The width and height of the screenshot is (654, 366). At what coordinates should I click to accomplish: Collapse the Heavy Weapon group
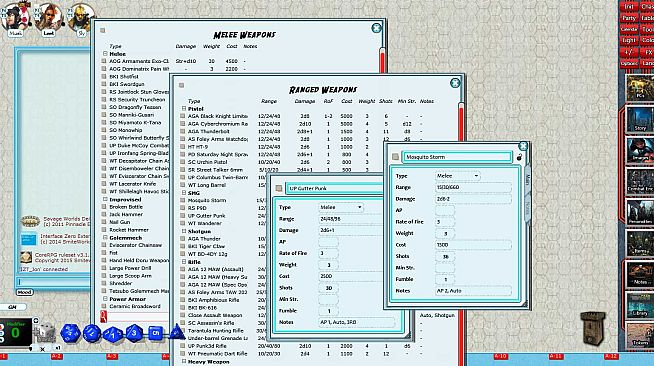tap(184, 361)
